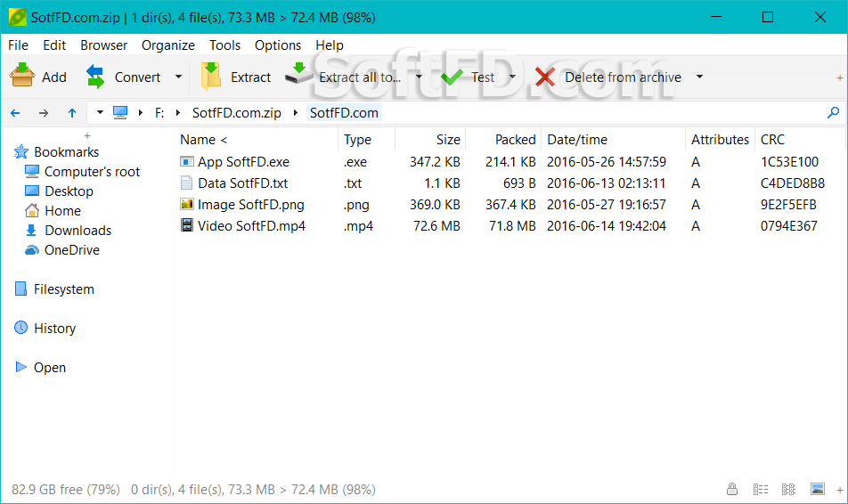The width and height of the screenshot is (848, 504).
Task: Open the Test dropdown arrow
Action: coord(512,77)
